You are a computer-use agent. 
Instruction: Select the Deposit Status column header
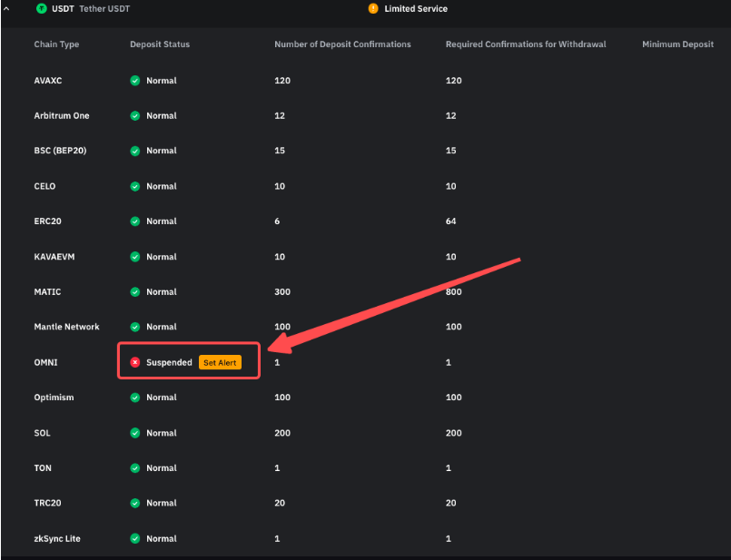159,44
